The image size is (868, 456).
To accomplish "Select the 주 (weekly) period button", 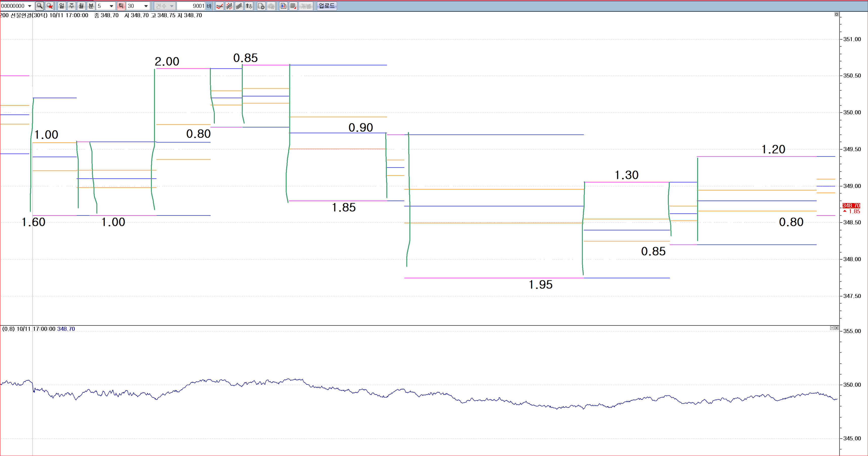I will pyautogui.click(x=71, y=6).
